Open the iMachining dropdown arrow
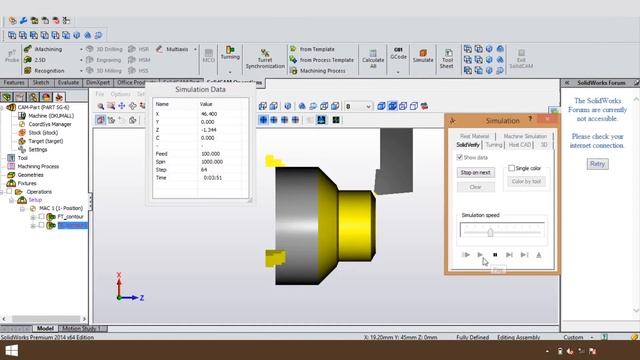 pos(81,49)
